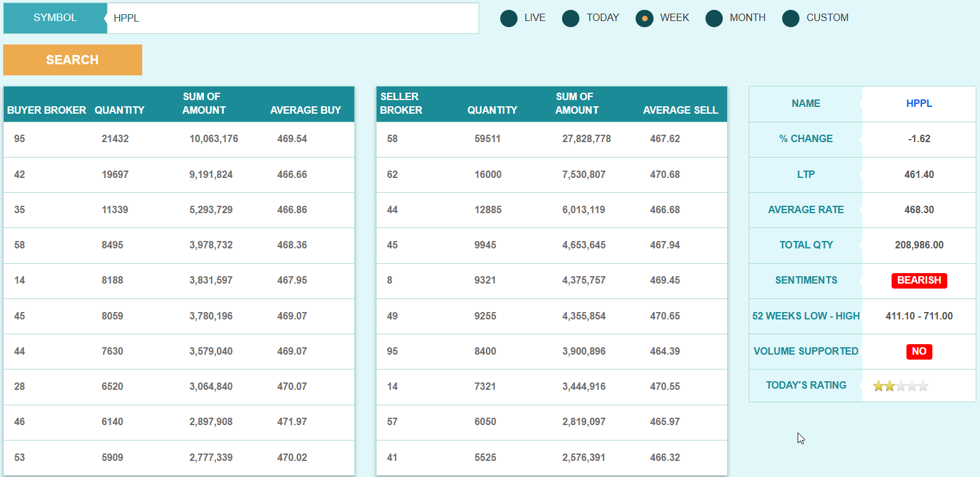Choose the WEEK radio button
This screenshot has width=980, height=477.
tap(644, 19)
